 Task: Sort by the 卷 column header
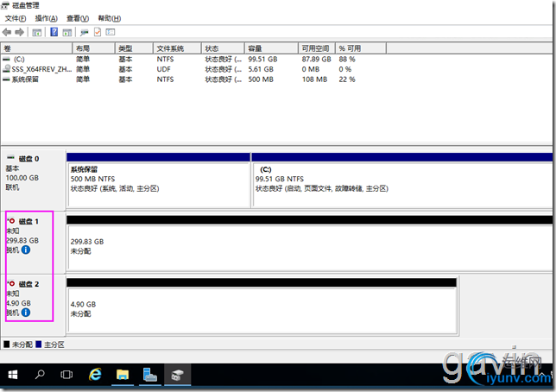36,48
